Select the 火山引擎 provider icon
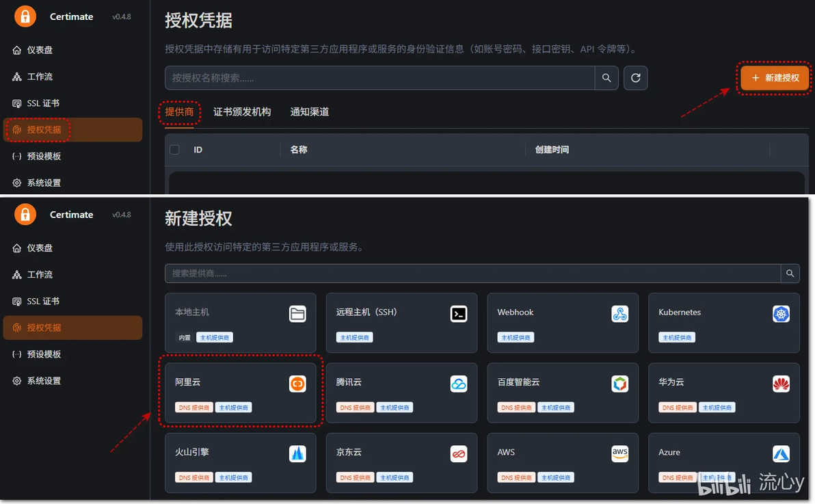The image size is (815, 504). pyautogui.click(x=297, y=454)
